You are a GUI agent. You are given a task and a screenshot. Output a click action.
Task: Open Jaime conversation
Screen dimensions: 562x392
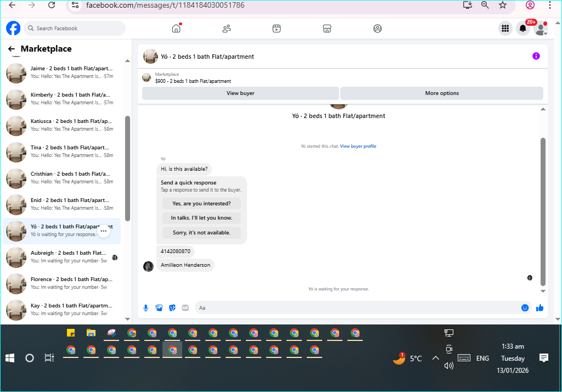coord(61,73)
